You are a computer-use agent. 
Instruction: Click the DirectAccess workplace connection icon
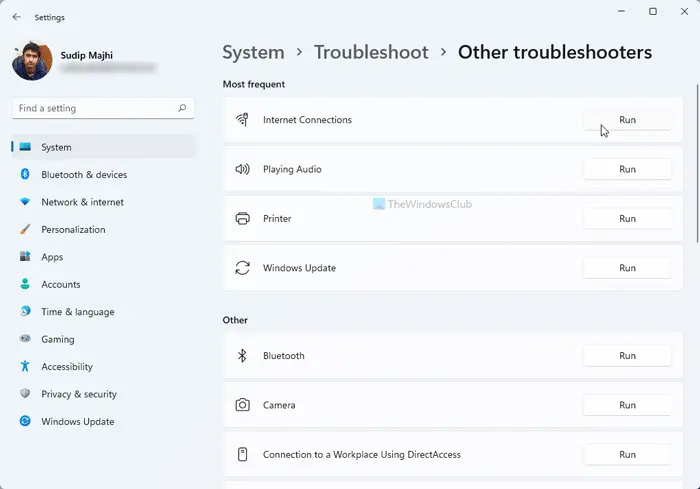[x=242, y=454]
